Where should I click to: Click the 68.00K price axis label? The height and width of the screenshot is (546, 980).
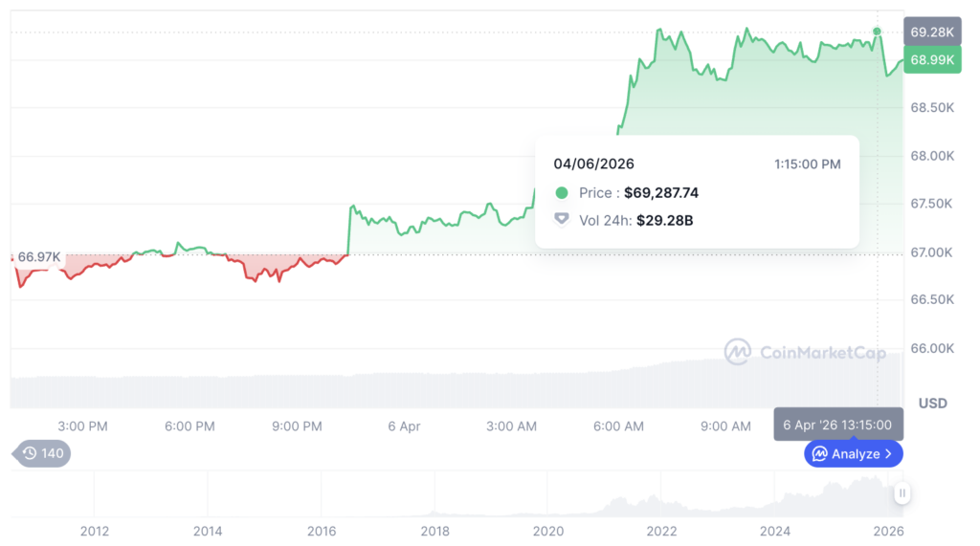point(932,156)
